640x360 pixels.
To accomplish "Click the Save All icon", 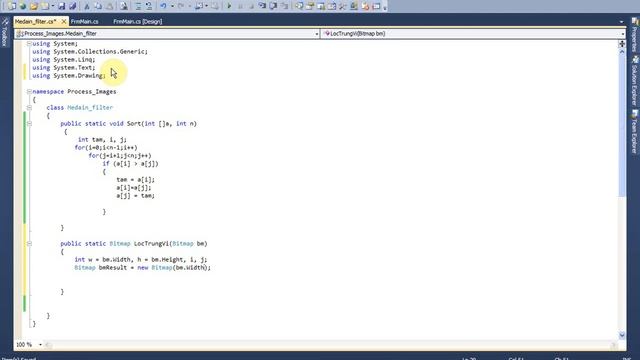I will coord(73,6).
